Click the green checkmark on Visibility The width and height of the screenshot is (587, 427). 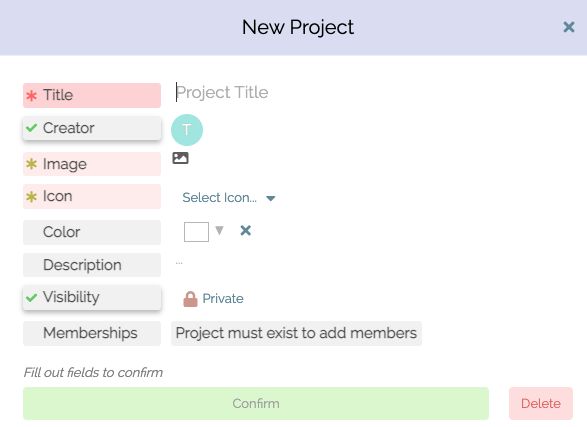point(31,298)
